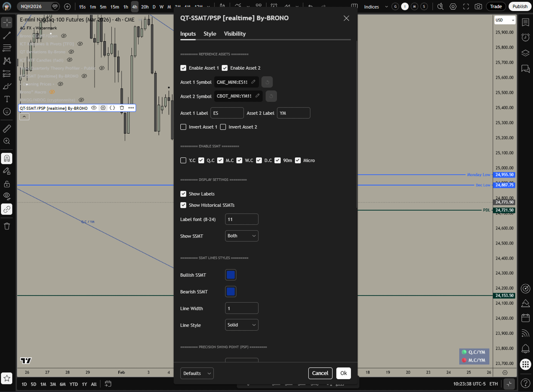Open the USD currency dropdown
Viewport: 533px width, 392px height.
coord(505,20)
